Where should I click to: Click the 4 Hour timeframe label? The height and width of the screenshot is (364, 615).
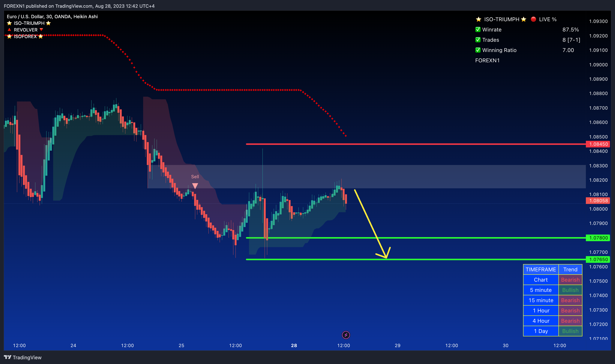(541, 321)
